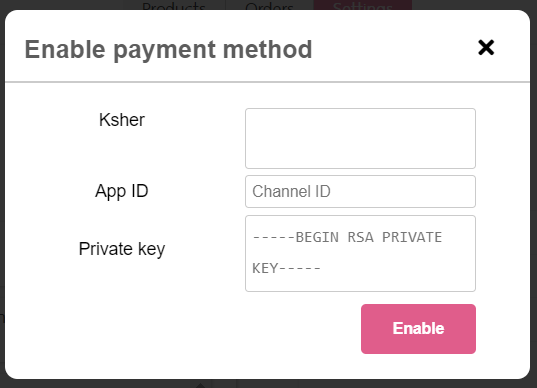
Task: Click the Enable payment method heading
Action: (168, 49)
